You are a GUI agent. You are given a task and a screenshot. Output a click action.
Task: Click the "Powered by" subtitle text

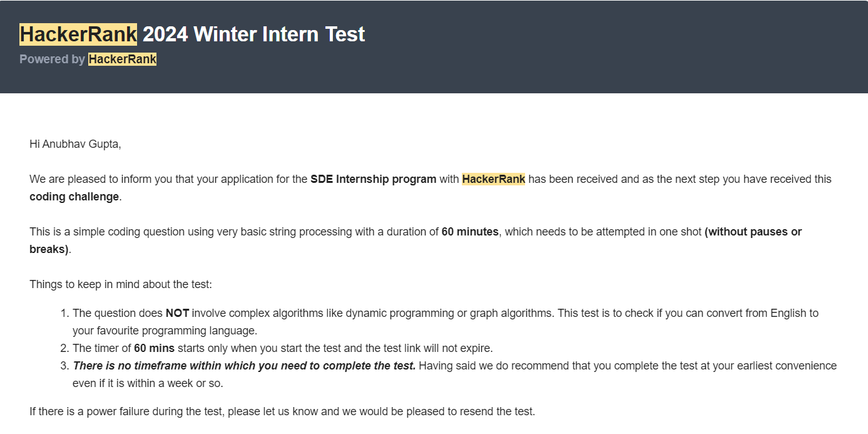click(52, 59)
